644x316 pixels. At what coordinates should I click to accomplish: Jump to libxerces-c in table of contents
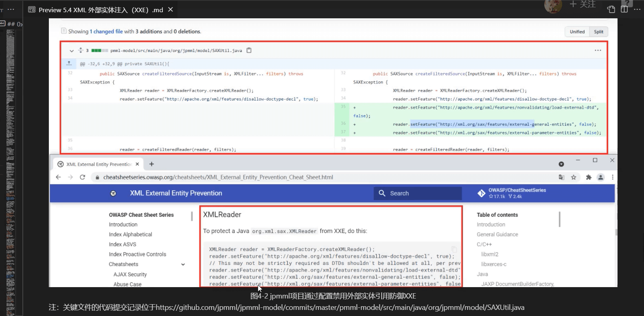coord(494,264)
